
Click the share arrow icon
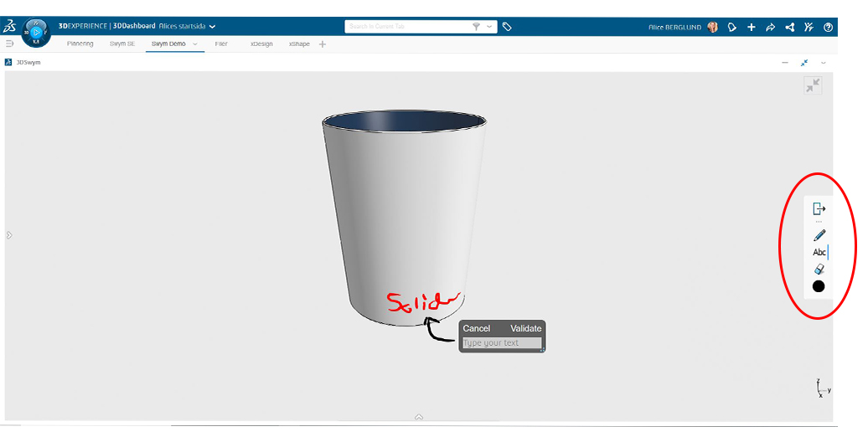click(x=770, y=27)
